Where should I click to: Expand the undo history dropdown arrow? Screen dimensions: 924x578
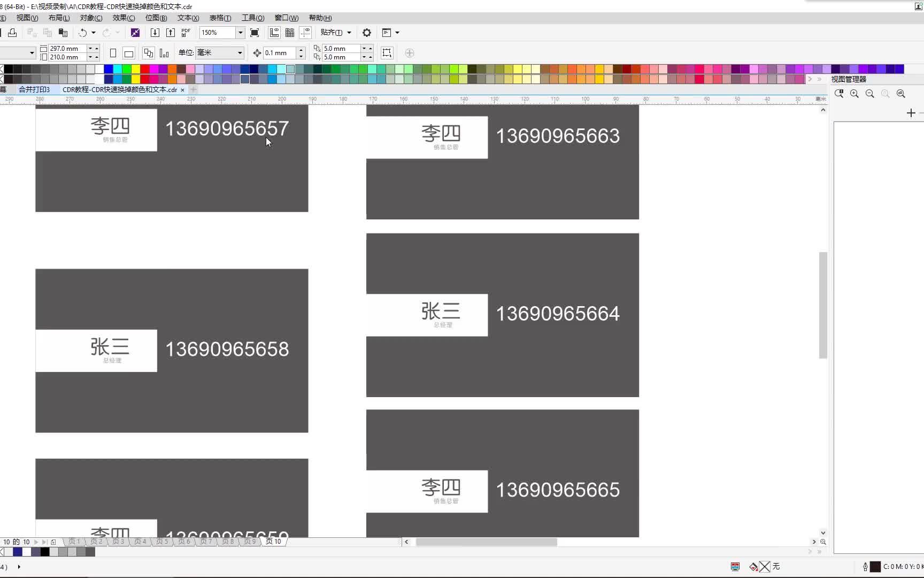pyautogui.click(x=94, y=33)
